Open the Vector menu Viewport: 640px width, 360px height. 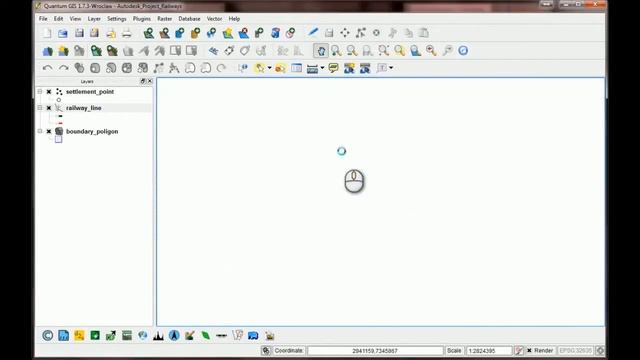point(214,19)
